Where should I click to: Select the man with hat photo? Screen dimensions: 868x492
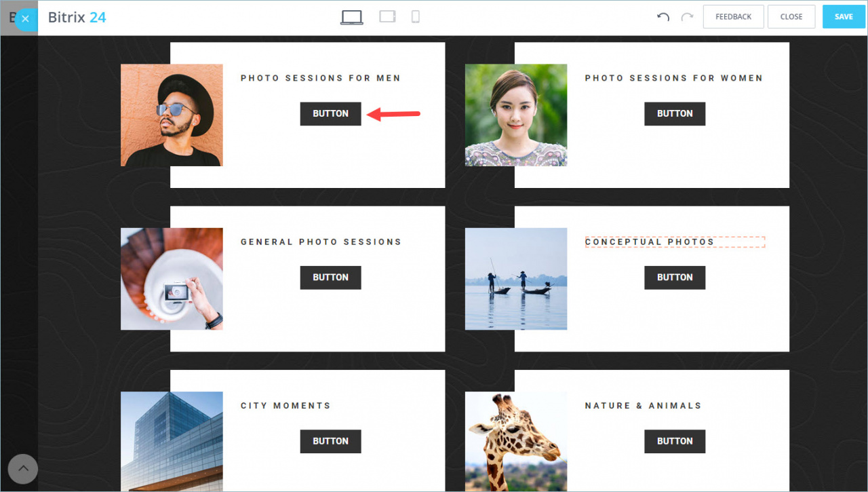172,115
